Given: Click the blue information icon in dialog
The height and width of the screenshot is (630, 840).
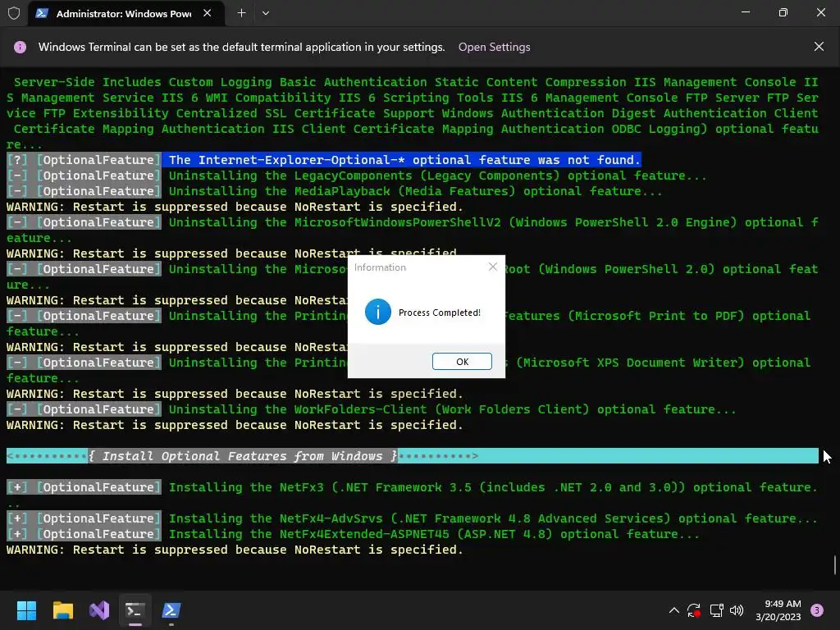Looking at the screenshot, I should click(377, 312).
